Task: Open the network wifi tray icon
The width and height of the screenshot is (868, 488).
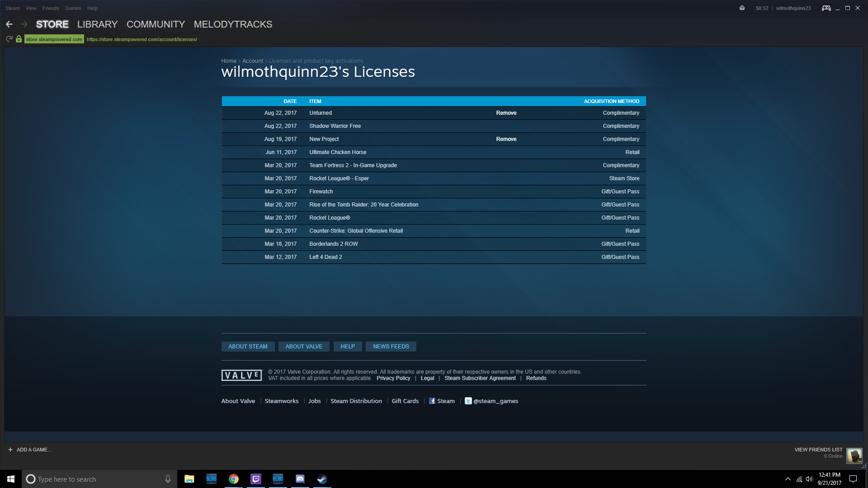Action: [799, 479]
